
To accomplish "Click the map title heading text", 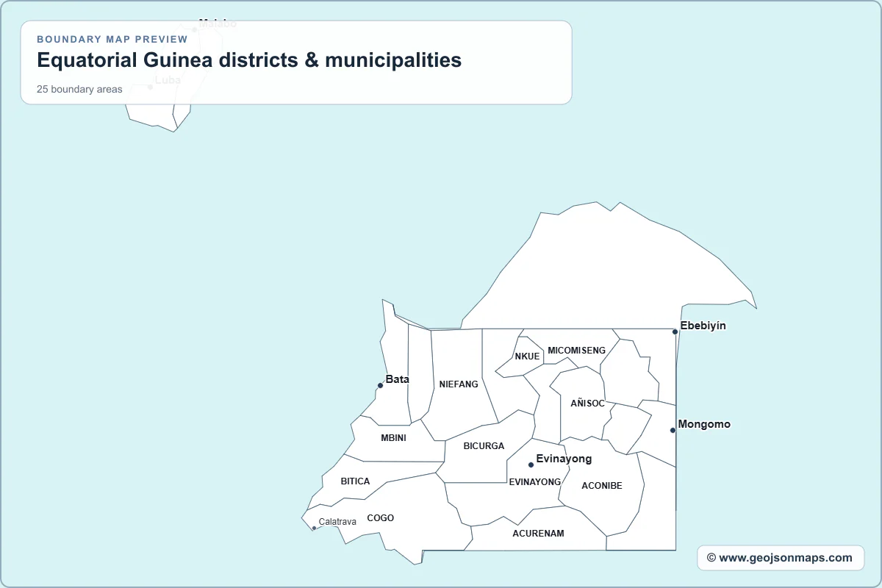I will point(249,60).
